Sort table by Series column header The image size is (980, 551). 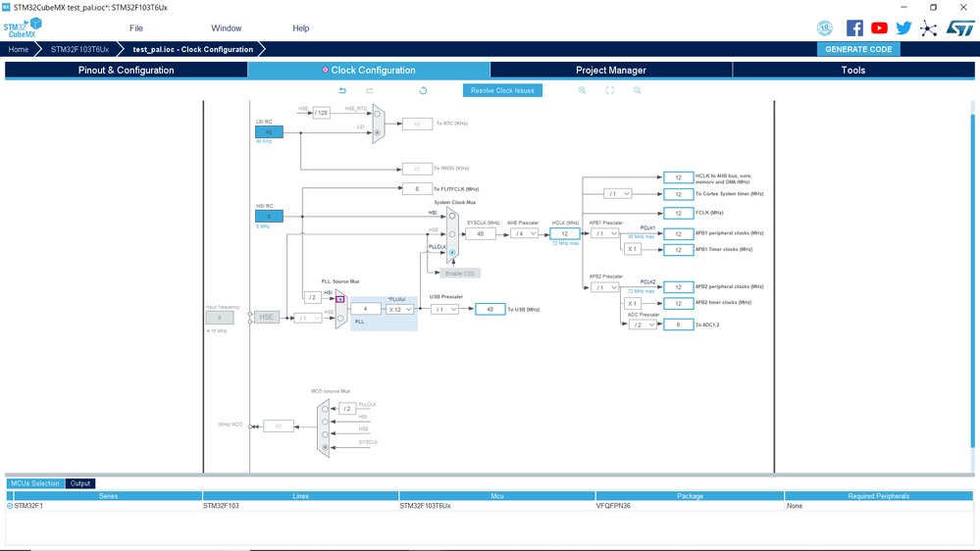click(108, 496)
